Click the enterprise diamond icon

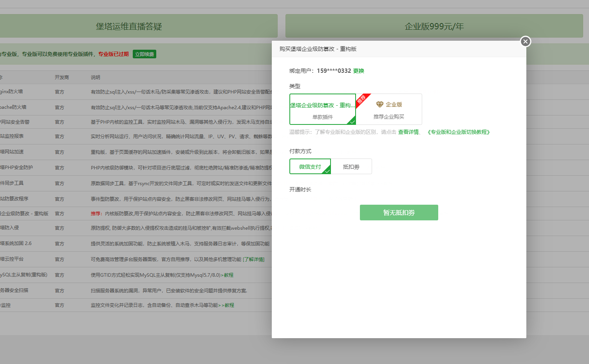click(x=380, y=105)
